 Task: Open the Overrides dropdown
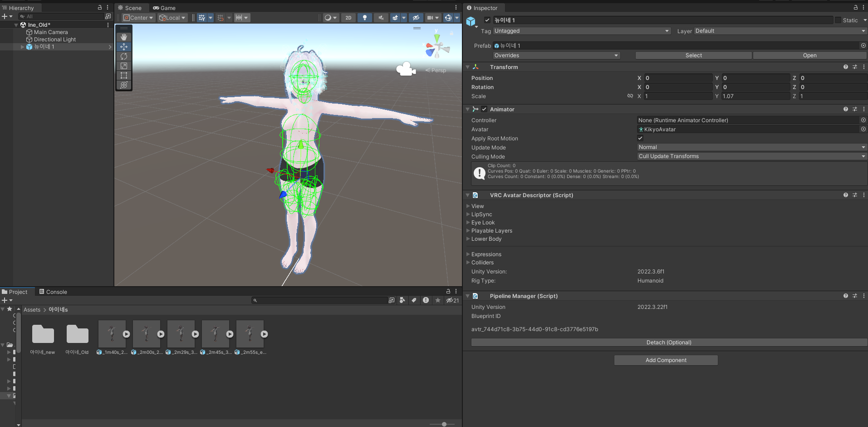tap(556, 55)
